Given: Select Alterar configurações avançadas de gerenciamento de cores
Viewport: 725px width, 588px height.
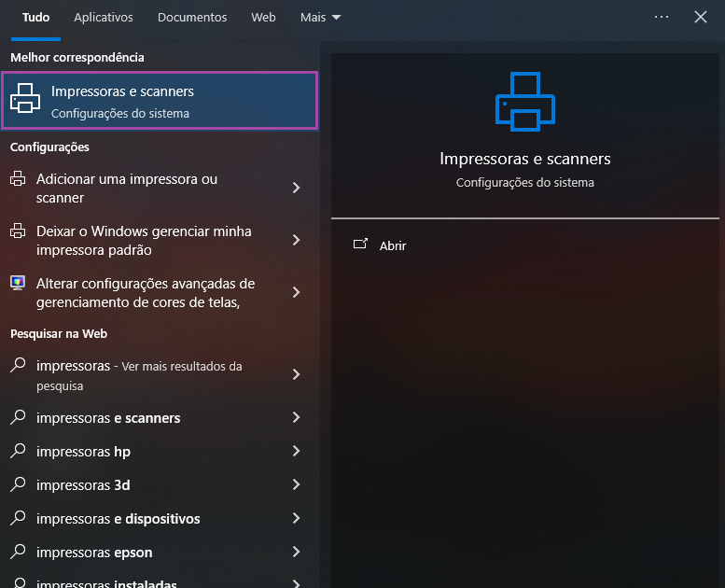Looking at the screenshot, I should click(160, 292).
